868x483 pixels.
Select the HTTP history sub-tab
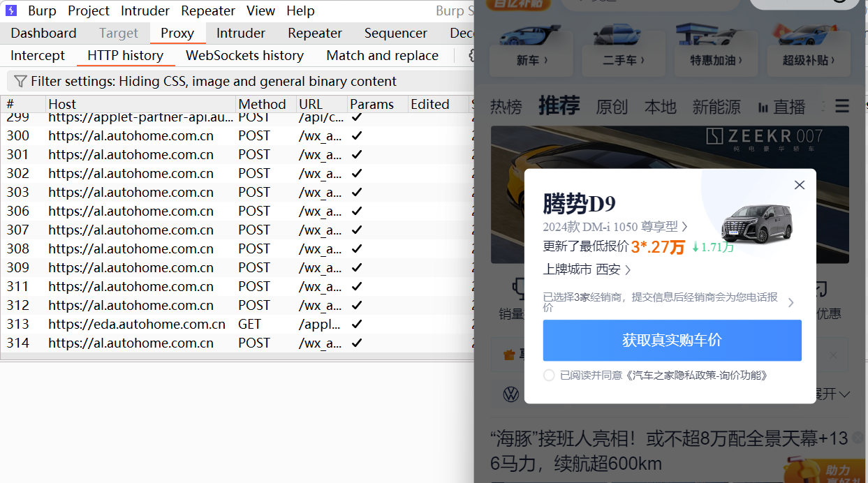126,55
